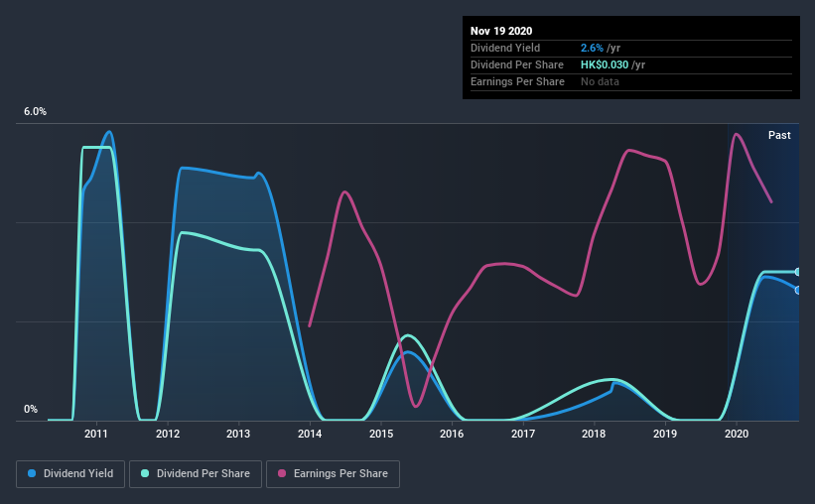Toggle the Dividend Per Share legend button
This screenshot has height=504, width=815.
[196, 474]
